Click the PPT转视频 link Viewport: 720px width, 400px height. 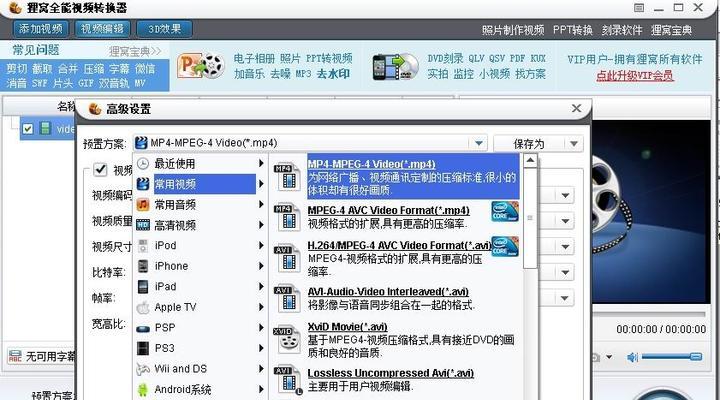tap(329, 59)
